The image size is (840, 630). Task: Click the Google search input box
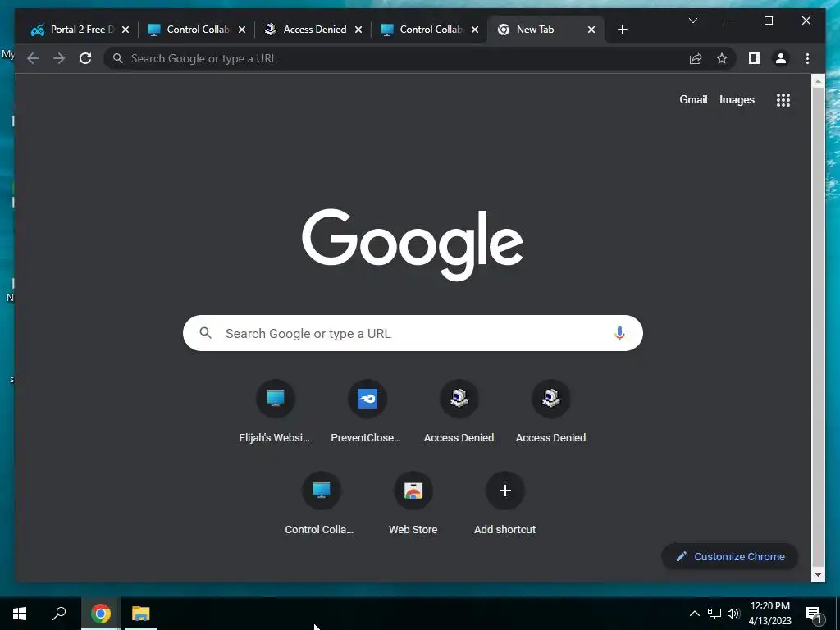[413, 333]
